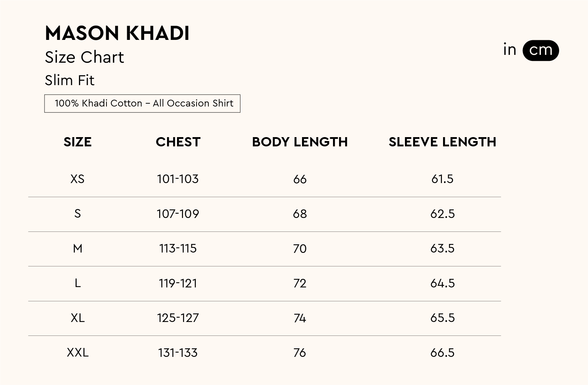The width and height of the screenshot is (588, 385).
Task: Click the BODY LENGTH column header
Action: click(x=300, y=142)
